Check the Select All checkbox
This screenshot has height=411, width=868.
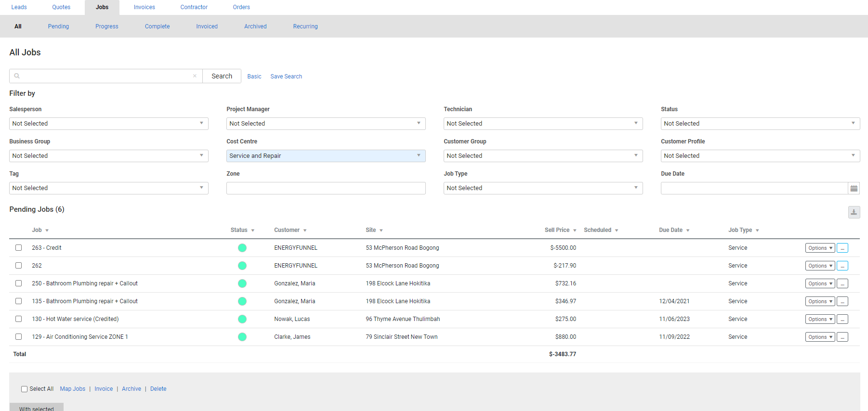(x=24, y=389)
